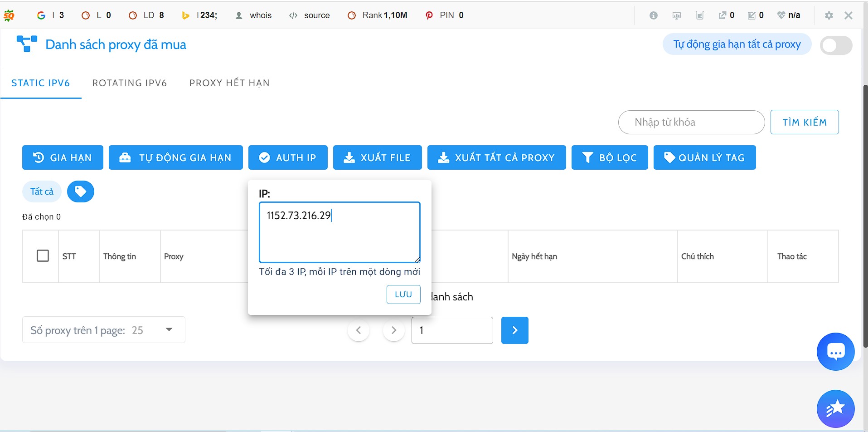Click the TỰ ĐỘNG GIA HẠN button

[176, 157]
